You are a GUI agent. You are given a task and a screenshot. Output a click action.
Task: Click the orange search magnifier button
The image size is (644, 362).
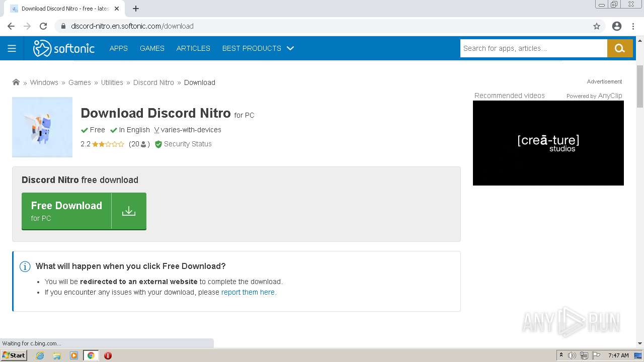click(x=620, y=48)
